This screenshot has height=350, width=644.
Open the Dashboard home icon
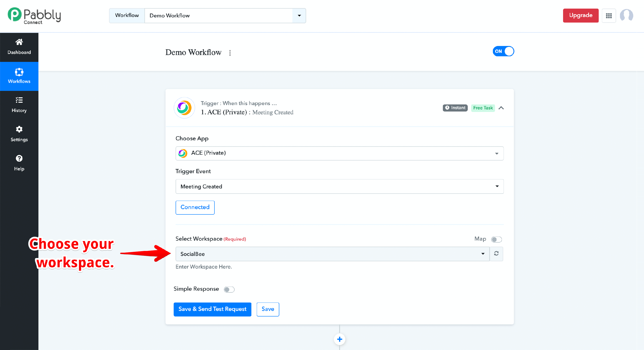(x=19, y=42)
